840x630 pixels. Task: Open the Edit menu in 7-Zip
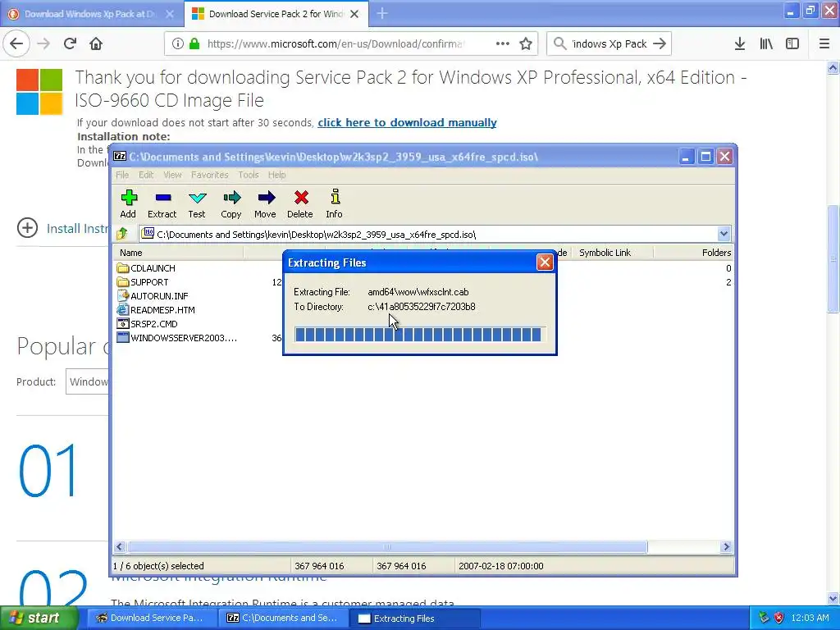click(146, 175)
